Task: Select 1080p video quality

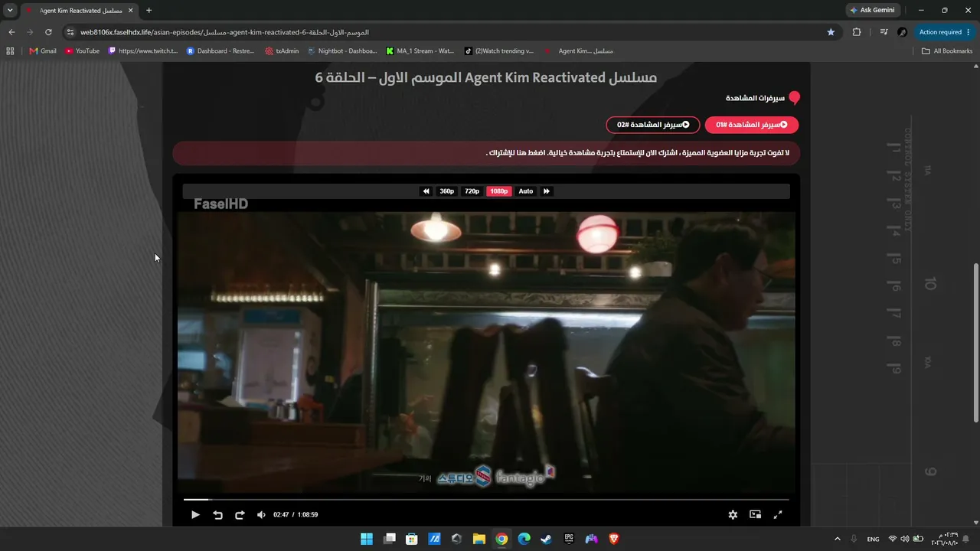Action: [x=499, y=191]
